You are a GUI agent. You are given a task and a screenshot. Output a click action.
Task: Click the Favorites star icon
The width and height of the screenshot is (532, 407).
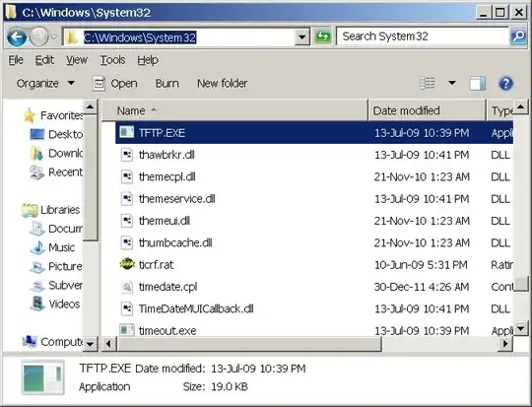pos(30,115)
